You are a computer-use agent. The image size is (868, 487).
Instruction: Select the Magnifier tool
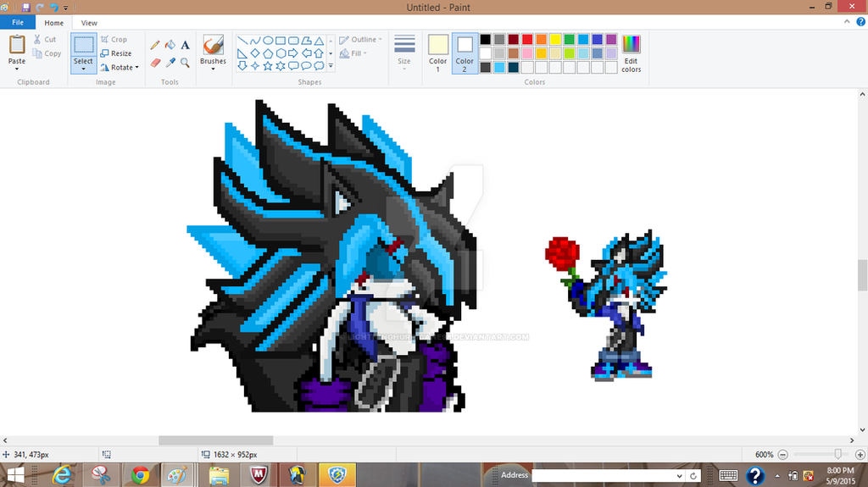(x=185, y=63)
